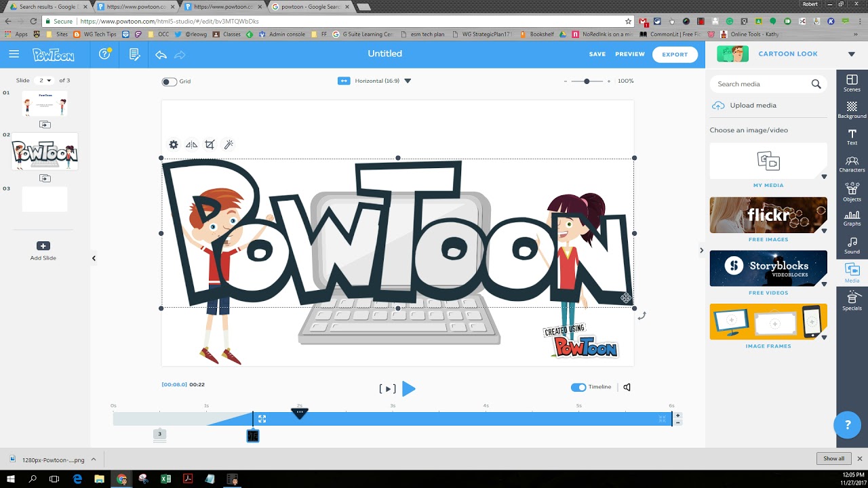Image resolution: width=868 pixels, height=488 pixels.
Task: Open the magic wand effects tool
Action: coord(229,144)
